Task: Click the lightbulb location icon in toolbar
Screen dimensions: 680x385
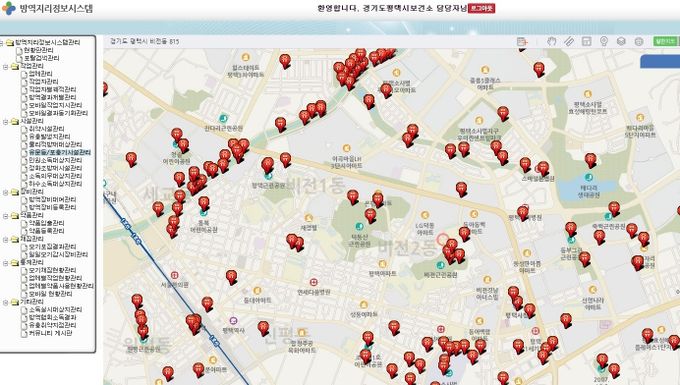Action: point(604,41)
